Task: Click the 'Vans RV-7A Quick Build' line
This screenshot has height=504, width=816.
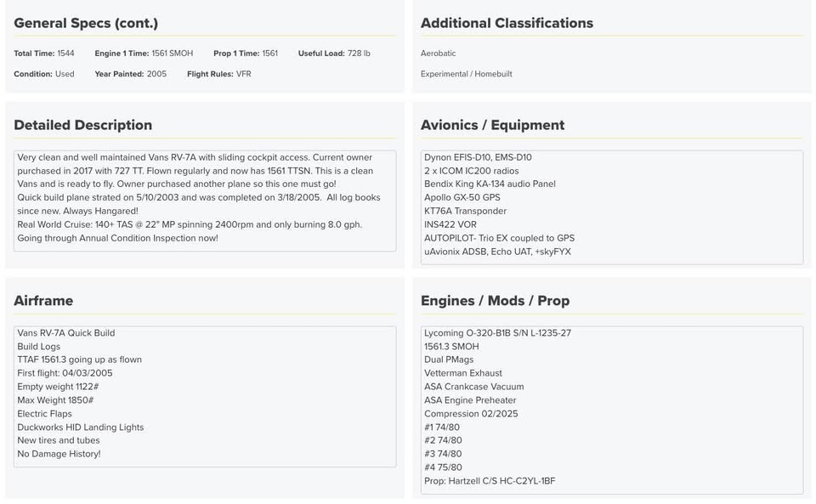Action: click(66, 333)
